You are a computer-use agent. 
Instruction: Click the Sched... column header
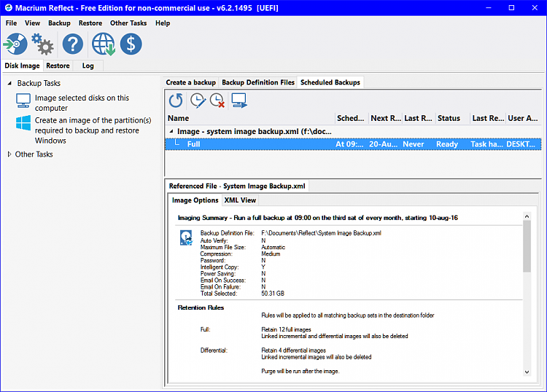[351, 118]
